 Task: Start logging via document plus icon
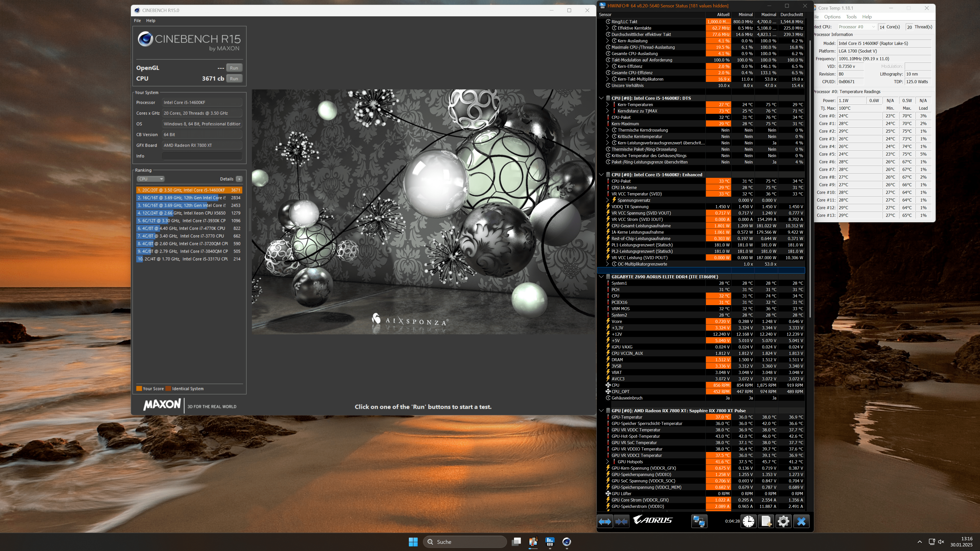click(766, 521)
